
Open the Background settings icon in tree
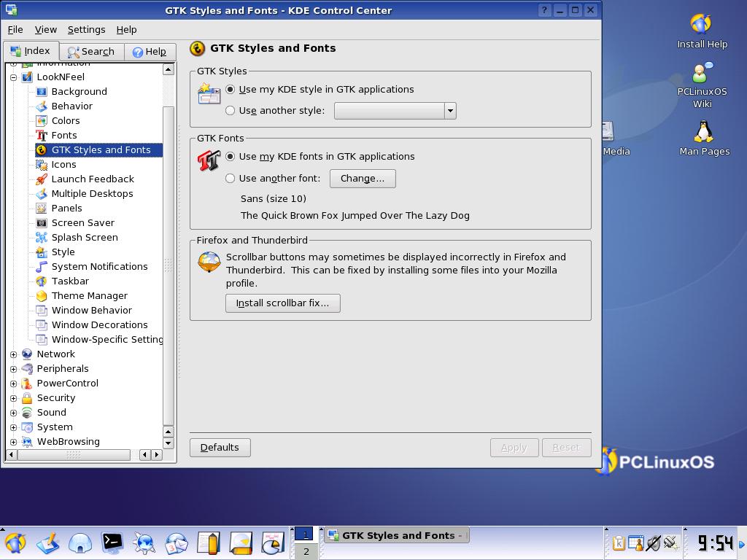coord(42,91)
